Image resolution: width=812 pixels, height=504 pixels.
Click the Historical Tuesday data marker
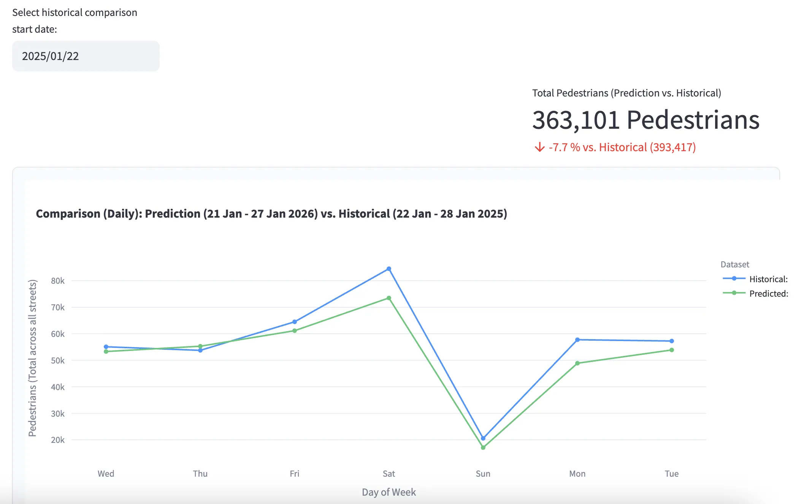click(x=671, y=341)
